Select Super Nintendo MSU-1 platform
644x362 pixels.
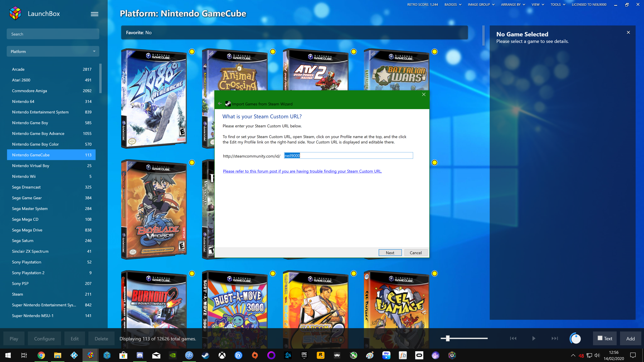[51, 316]
